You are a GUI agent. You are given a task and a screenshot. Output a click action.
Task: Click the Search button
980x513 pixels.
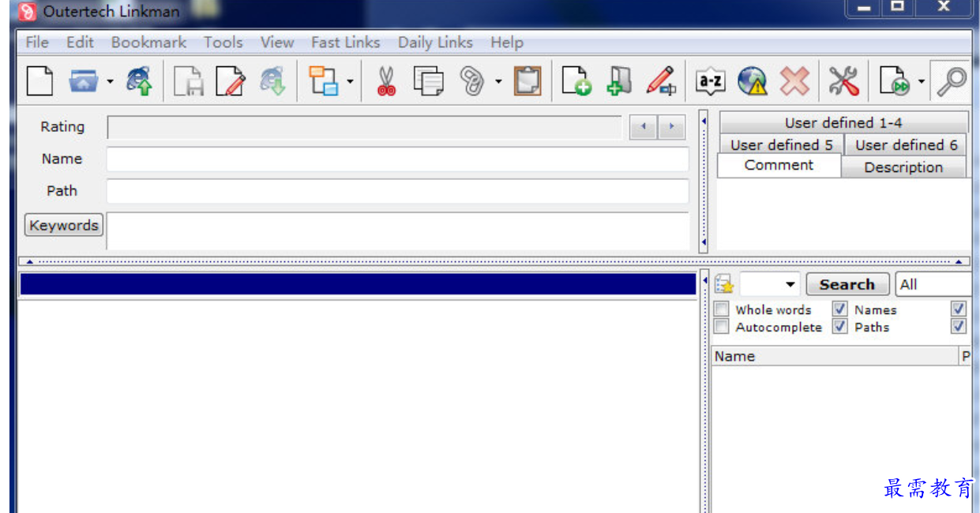coord(847,285)
